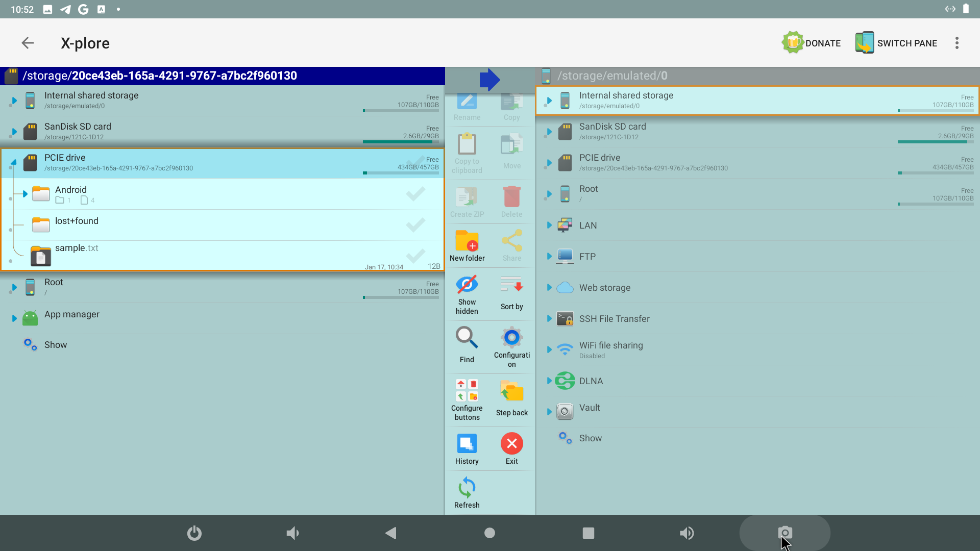Expand App manager

[x=14, y=318]
